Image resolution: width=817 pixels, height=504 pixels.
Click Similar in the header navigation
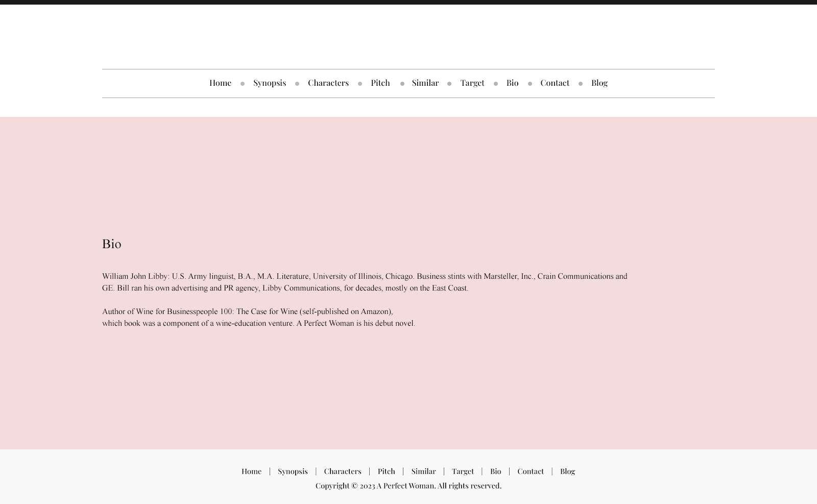tap(425, 83)
